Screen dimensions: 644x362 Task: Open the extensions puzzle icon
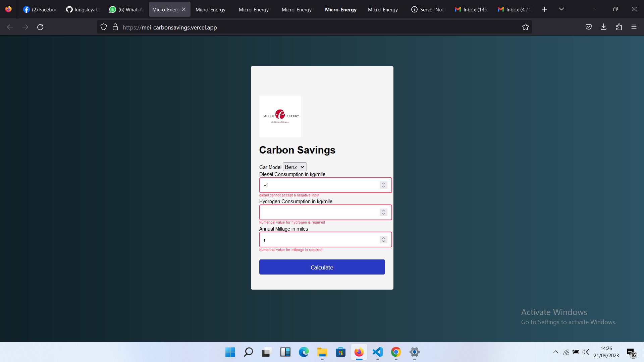(619, 27)
